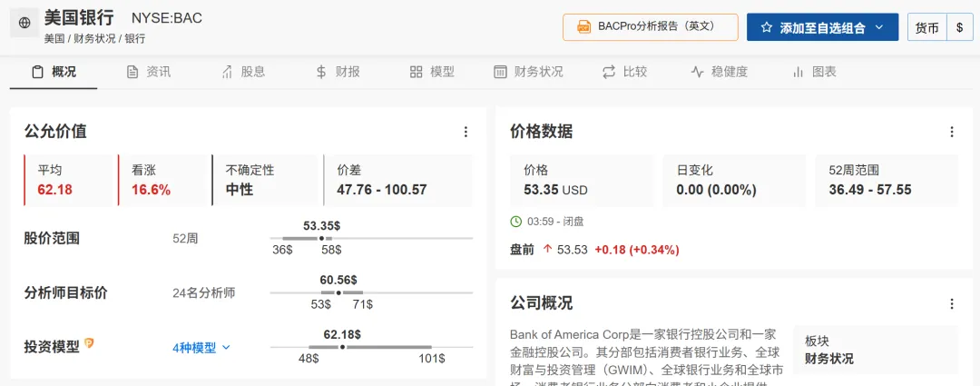The width and height of the screenshot is (980, 386).
Task: Click the 公司概况 heading
Action: [541, 303]
